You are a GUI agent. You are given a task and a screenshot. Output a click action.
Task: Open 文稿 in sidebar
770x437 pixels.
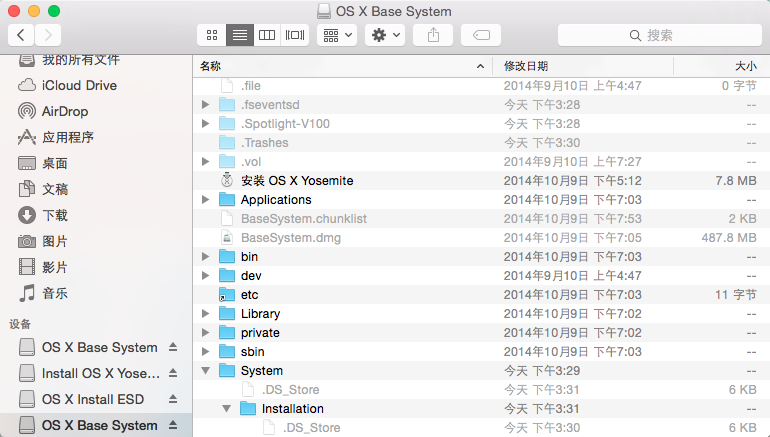point(96,189)
